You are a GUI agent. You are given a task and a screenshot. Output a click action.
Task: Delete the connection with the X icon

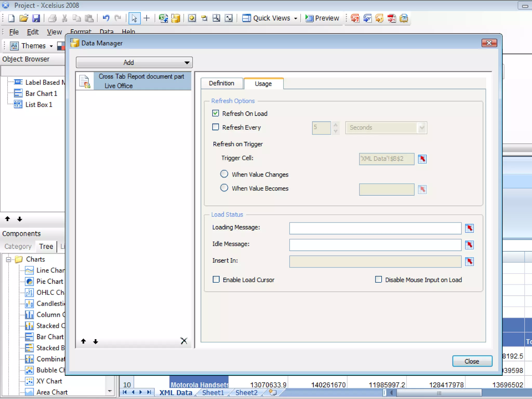click(184, 341)
